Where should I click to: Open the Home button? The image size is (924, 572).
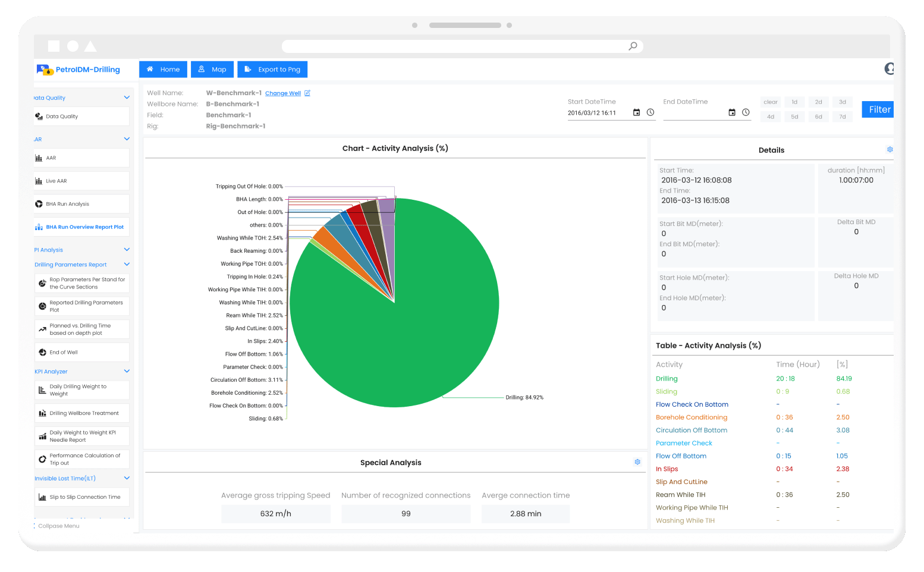(x=163, y=70)
